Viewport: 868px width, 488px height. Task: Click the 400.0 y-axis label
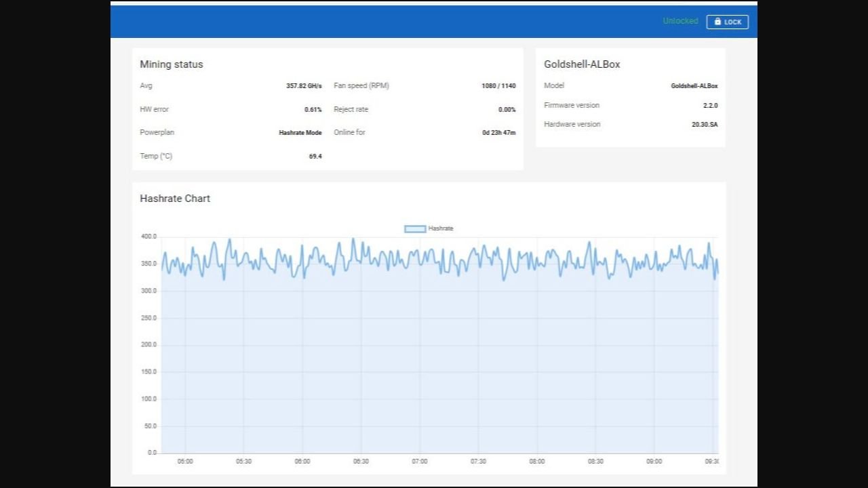pos(149,237)
